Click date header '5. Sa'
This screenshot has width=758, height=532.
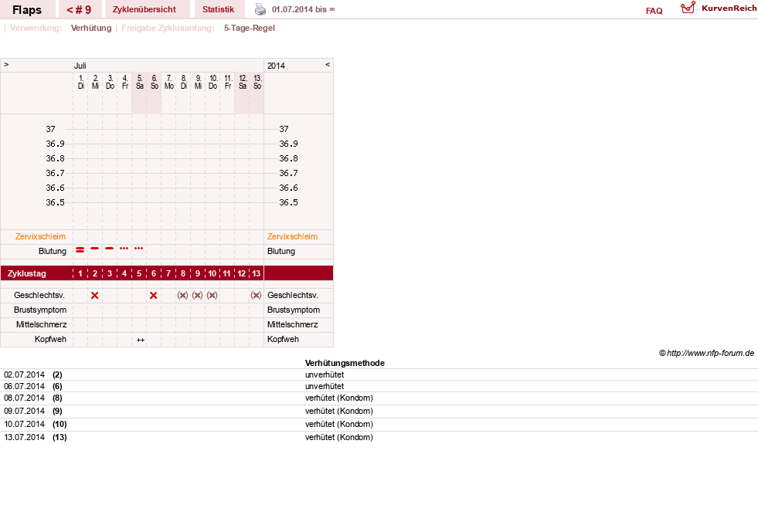(x=140, y=82)
